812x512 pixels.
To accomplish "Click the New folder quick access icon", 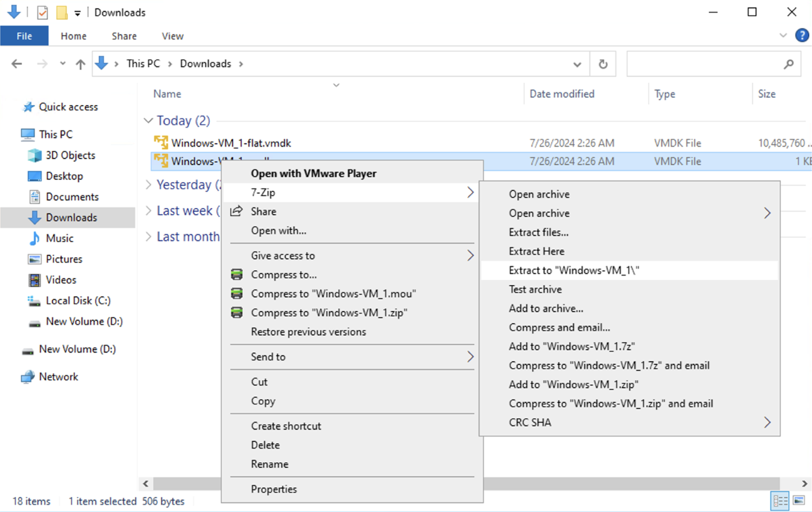I will pos(62,12).
